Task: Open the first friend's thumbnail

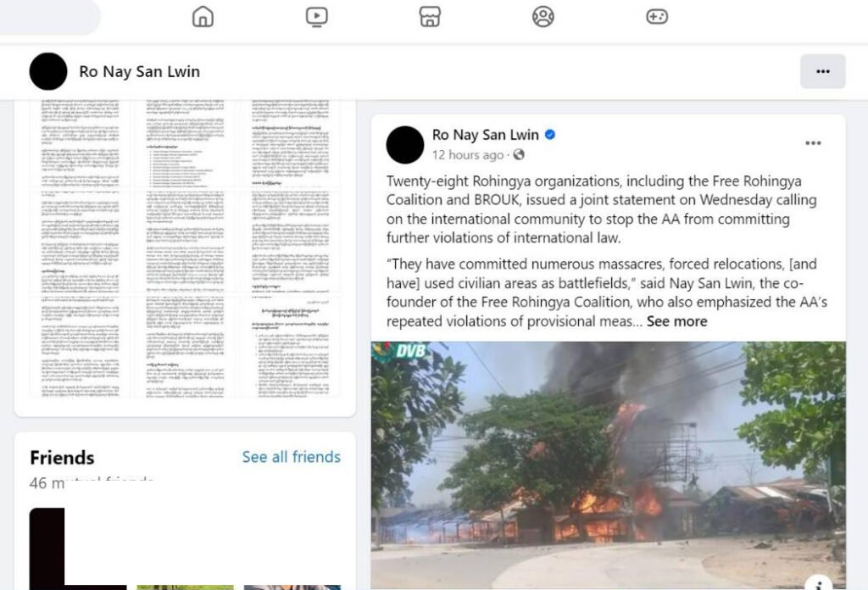Action: (x=78, y=548)
